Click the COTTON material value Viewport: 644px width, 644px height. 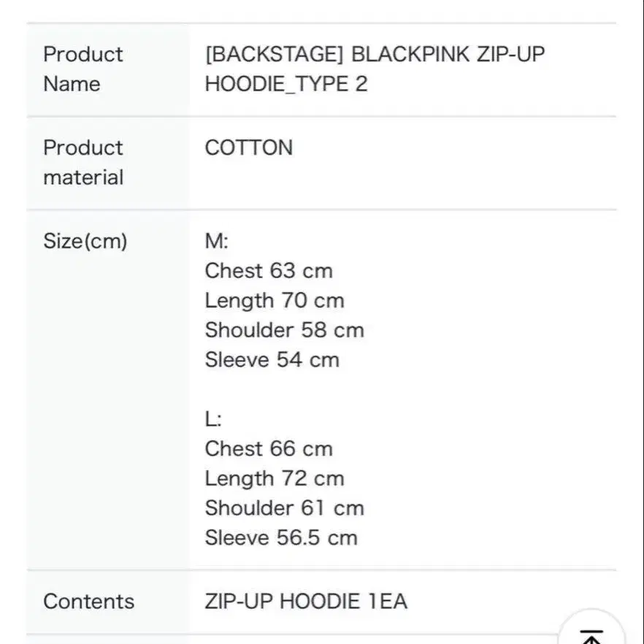[248, 147]
